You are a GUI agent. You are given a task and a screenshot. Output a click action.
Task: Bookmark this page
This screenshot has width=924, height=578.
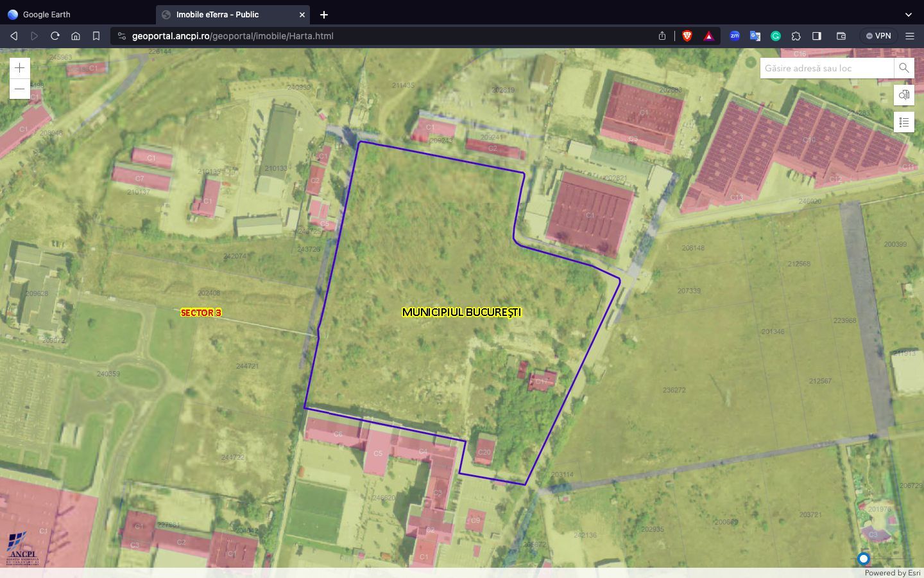pos(96,36)
